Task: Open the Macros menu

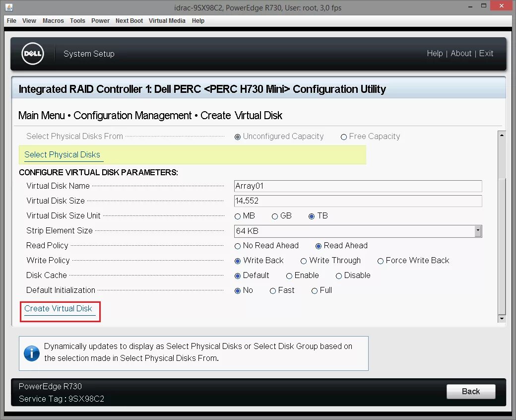Action: [53, 21]
